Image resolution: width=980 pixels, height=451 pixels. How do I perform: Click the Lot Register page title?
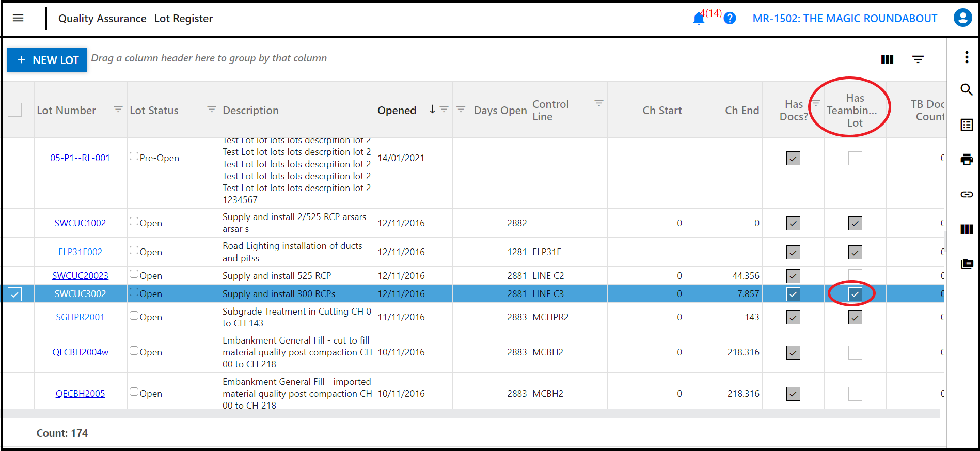pos(183,19)
